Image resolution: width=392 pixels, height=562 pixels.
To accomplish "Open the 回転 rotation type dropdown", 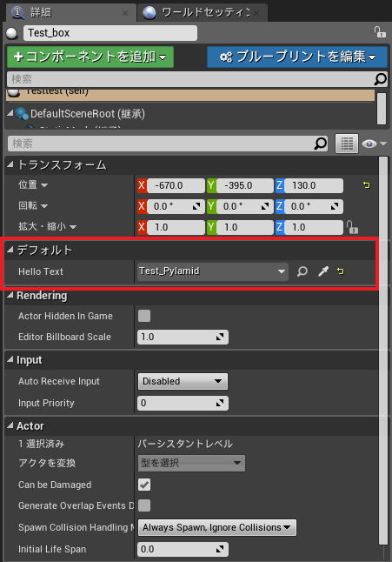I will click(44, 206).
